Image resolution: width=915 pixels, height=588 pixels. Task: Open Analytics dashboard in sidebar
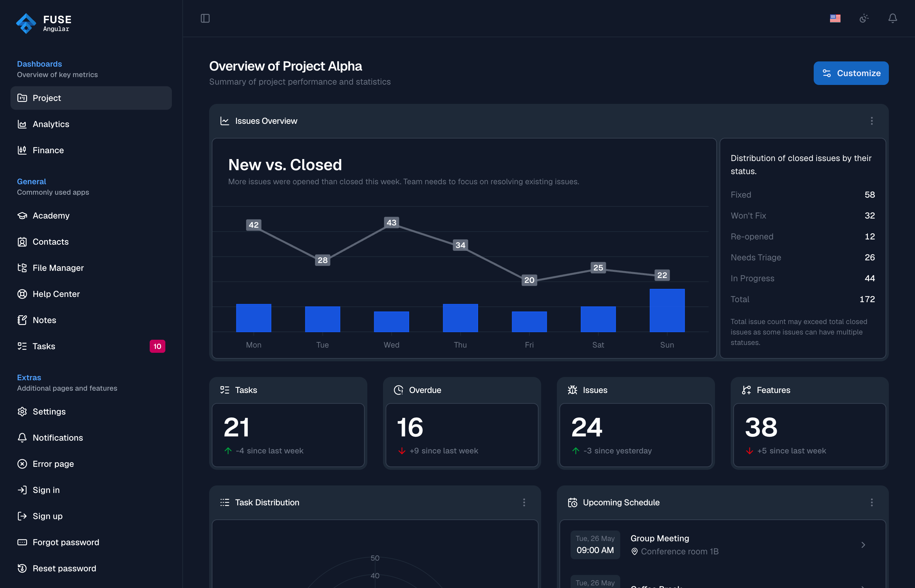coord(91,124)
